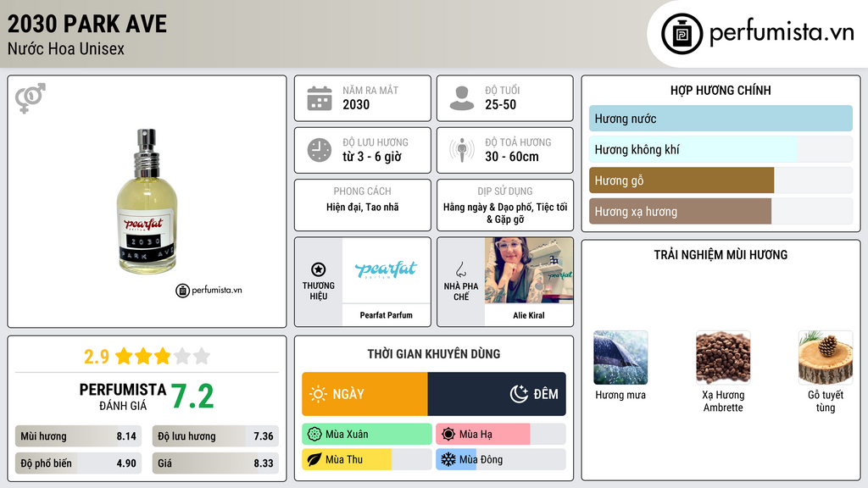This screenshot has height=488, width=868.
Task: Click the Hương xạ hương accord bar
Action: coord(721,211)
